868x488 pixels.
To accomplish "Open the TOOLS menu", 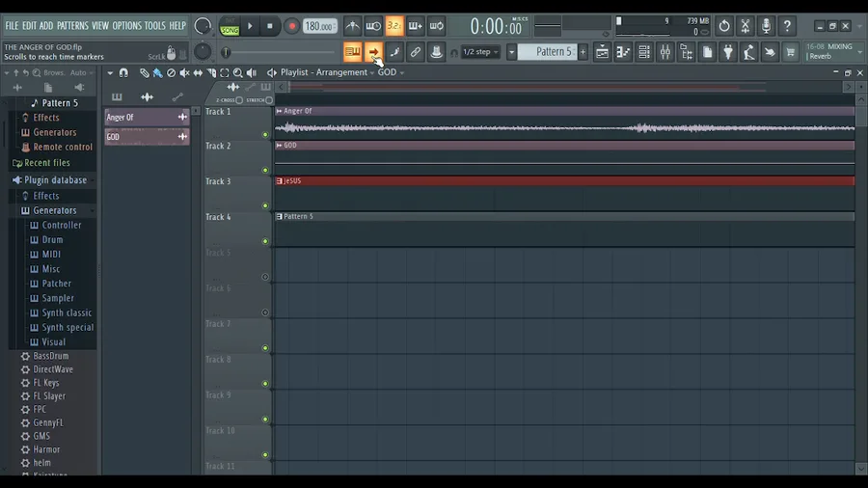I will 154,25.
